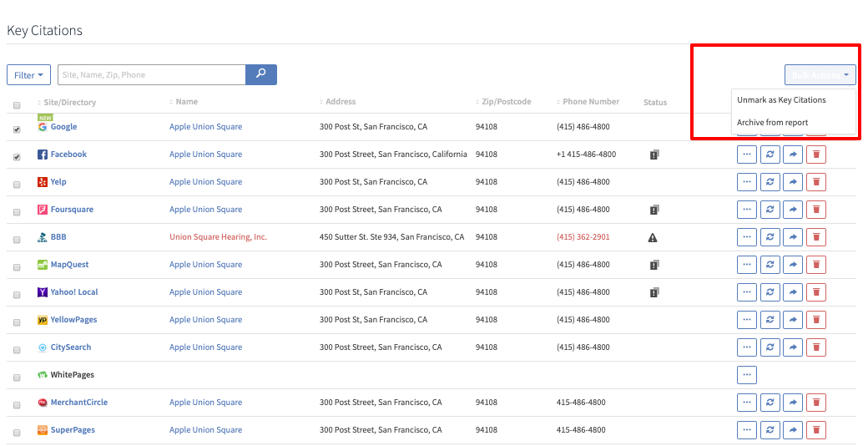Open more options for Yahoo! Local row
Screen dimensions: 868x446
tap(747, 292)
